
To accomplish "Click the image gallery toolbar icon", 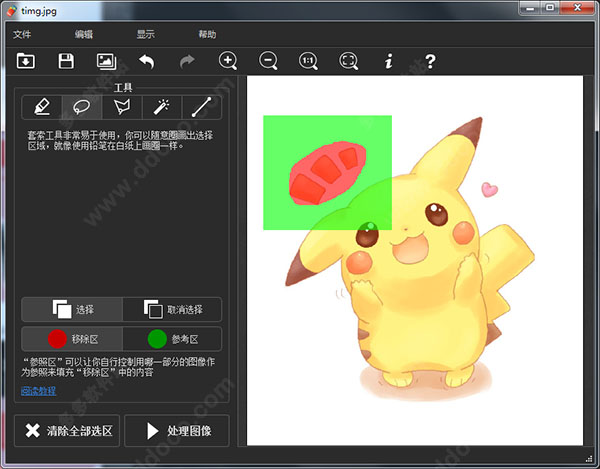I will pos(106,61).
